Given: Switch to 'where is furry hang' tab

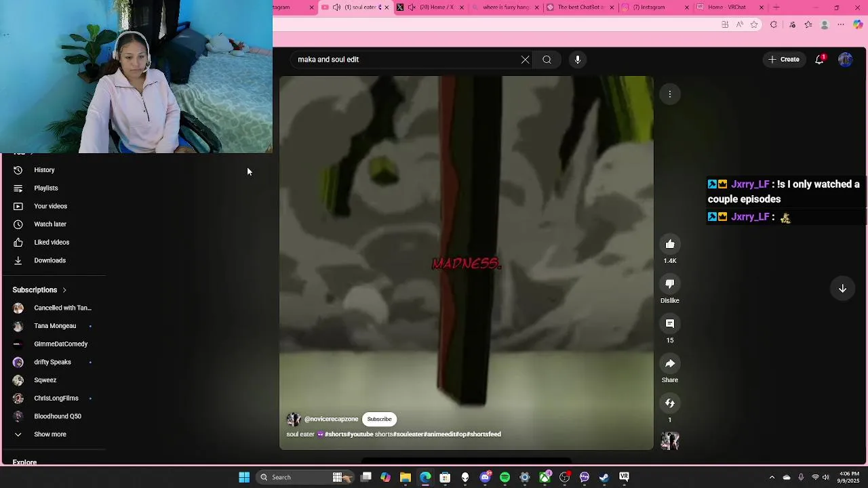Looking at the screenshot, I should 505,7.
